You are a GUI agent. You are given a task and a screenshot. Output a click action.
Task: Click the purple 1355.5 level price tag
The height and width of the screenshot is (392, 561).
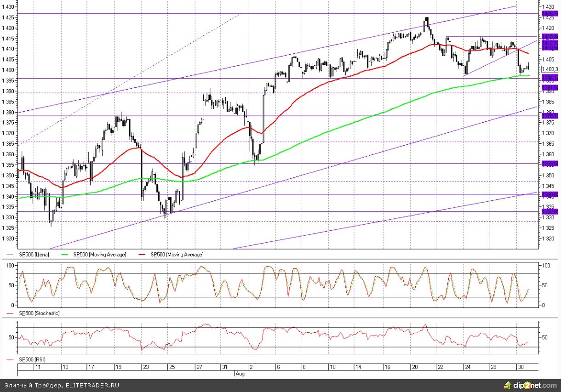pyautogui.click(x=550, y=164)
